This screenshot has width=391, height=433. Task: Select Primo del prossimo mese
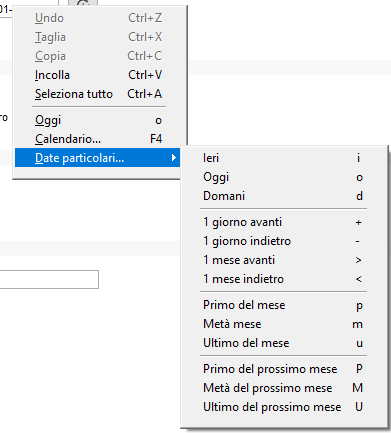coord(284,369)
